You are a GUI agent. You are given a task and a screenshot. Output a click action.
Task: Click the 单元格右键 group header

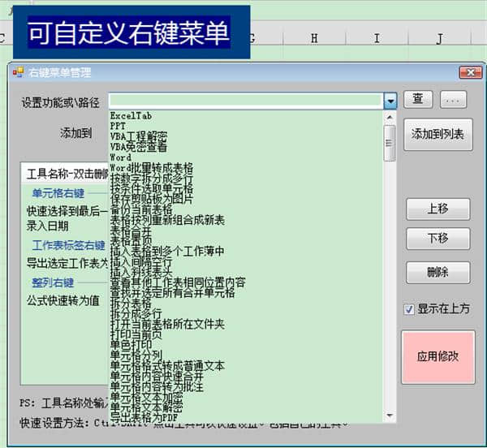58,193
